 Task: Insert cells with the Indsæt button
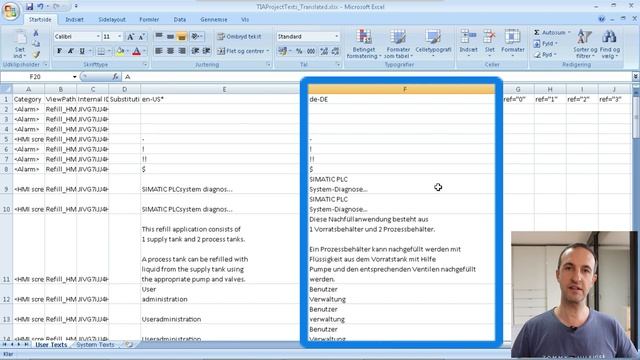(468, 43)
